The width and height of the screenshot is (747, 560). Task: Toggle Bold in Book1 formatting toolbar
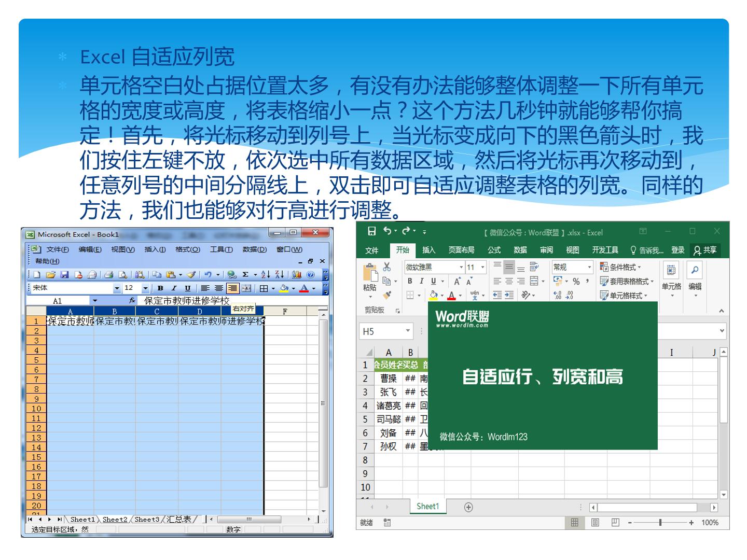[160, 288]
